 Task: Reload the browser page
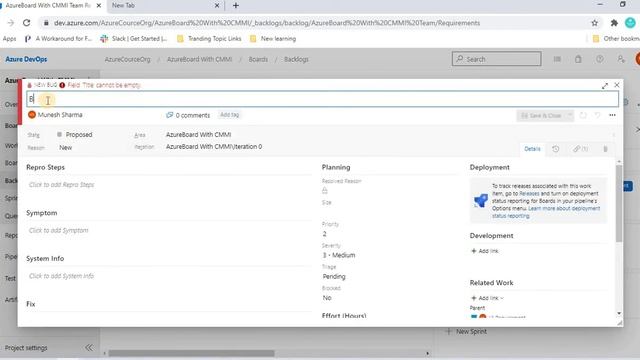[27, 23]
